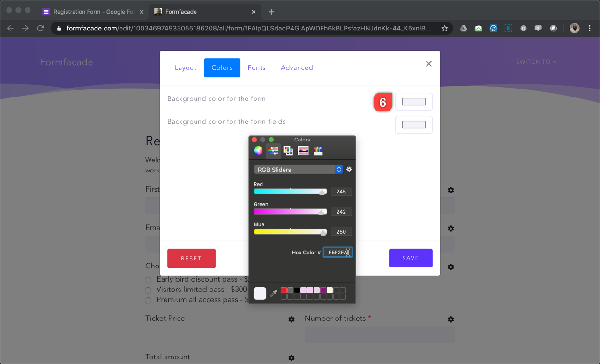Select the color wheel picker icon
Image resolution: width=600 pixels, height=364 pixels.
(x=258, y=150)
